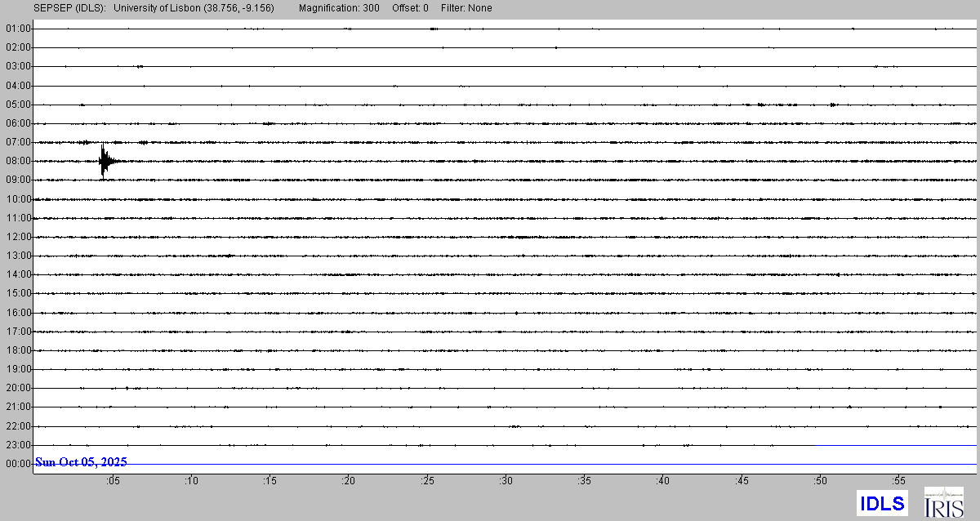Screen dimensions: 980x521
Task: Click the 00:00 hour label
Action: pyautogui.click(x=18, y=464)
